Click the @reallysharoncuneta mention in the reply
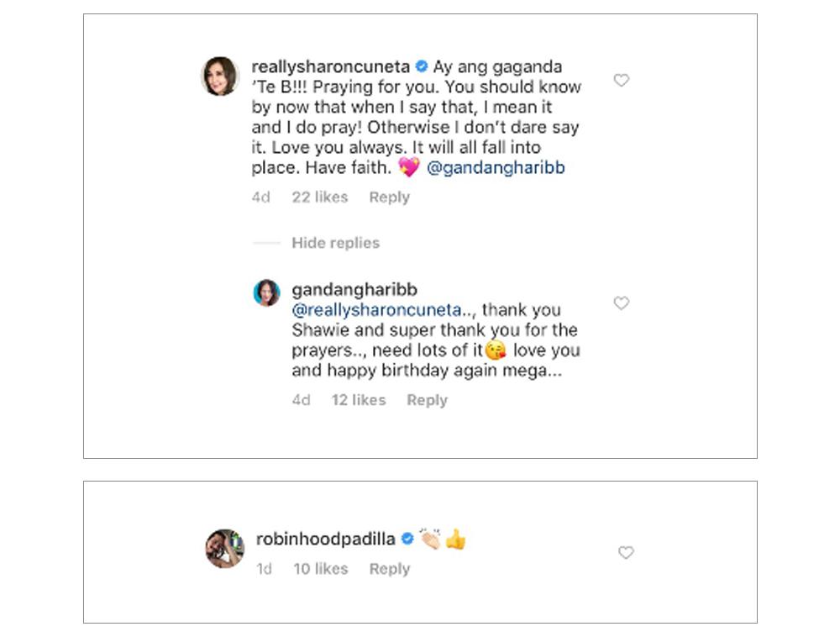The height and width of the screenshot is (637, 840). (376, 309)
